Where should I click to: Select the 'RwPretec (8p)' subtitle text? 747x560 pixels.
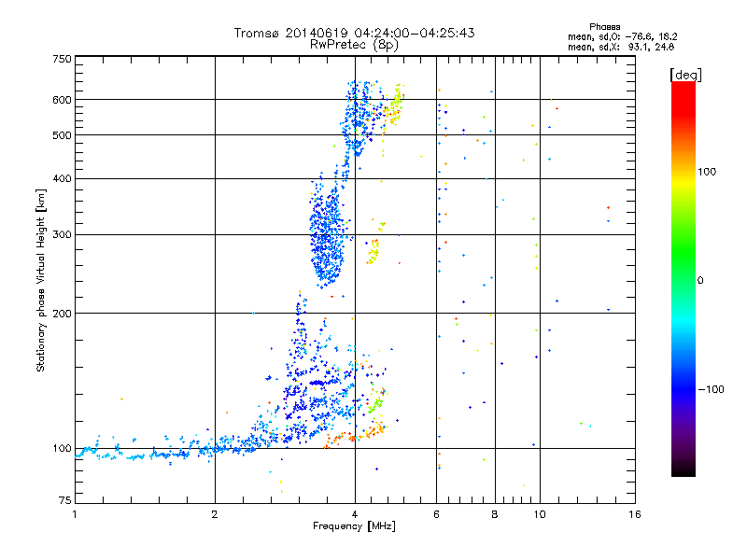point(354,45)
